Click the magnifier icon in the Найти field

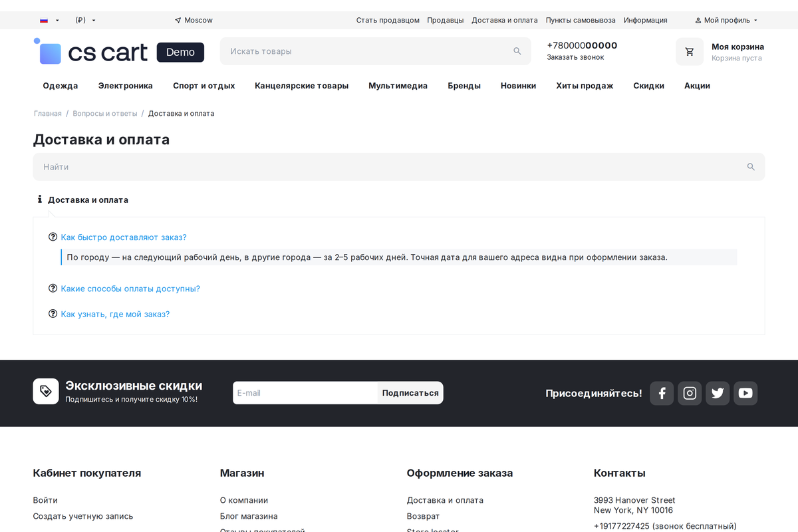click(751, 167)
